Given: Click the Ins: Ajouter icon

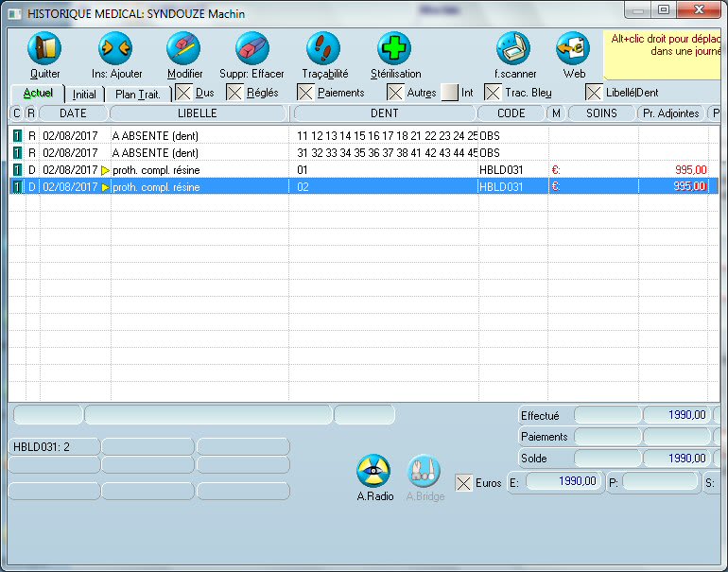Looking at the screenshot, I should pos(115,49).
